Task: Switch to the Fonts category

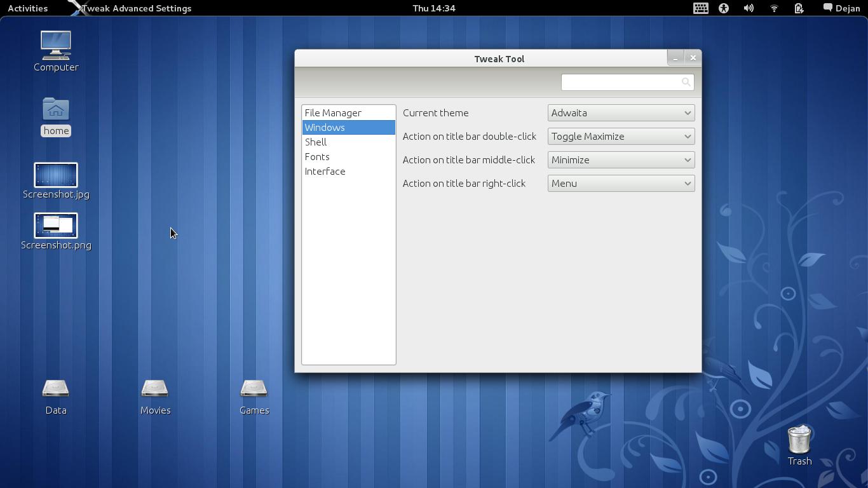Action: [x=317, y=157]
